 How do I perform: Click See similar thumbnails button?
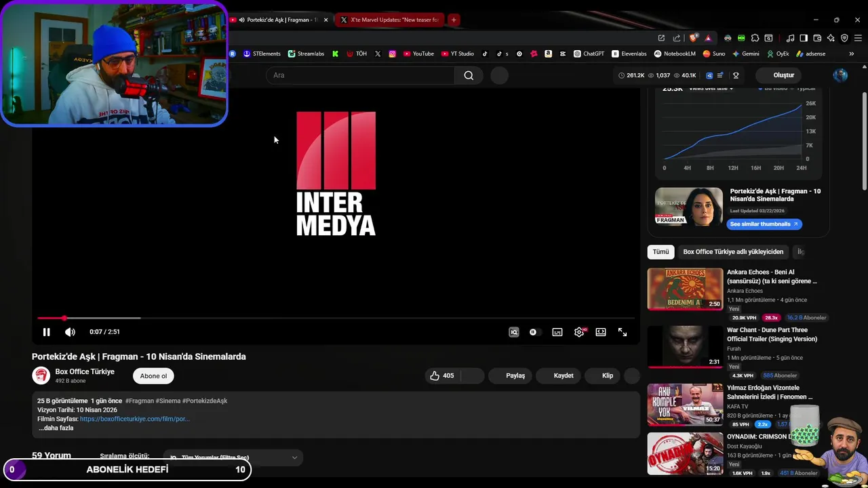(764, 224)
